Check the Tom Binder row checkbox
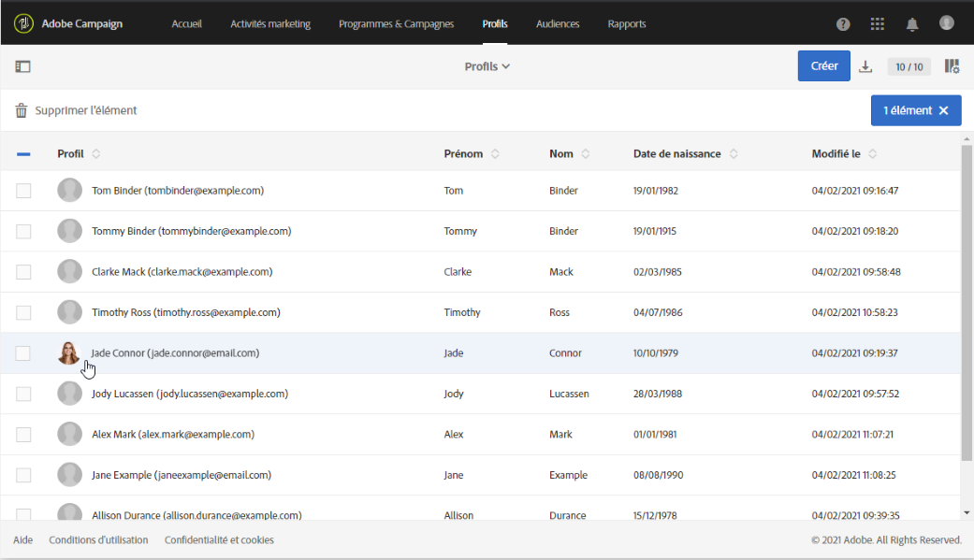Screen dimensions: 974x560 point(23,191)
